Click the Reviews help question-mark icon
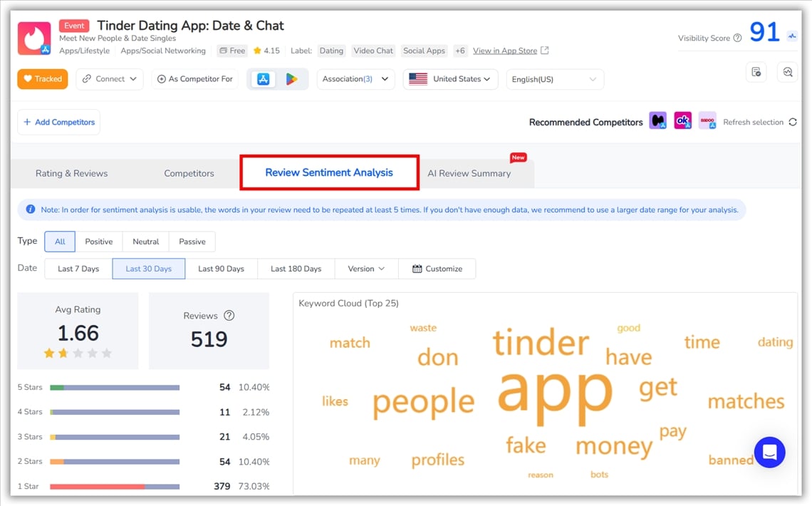812x506 pixels. [229, 316]
